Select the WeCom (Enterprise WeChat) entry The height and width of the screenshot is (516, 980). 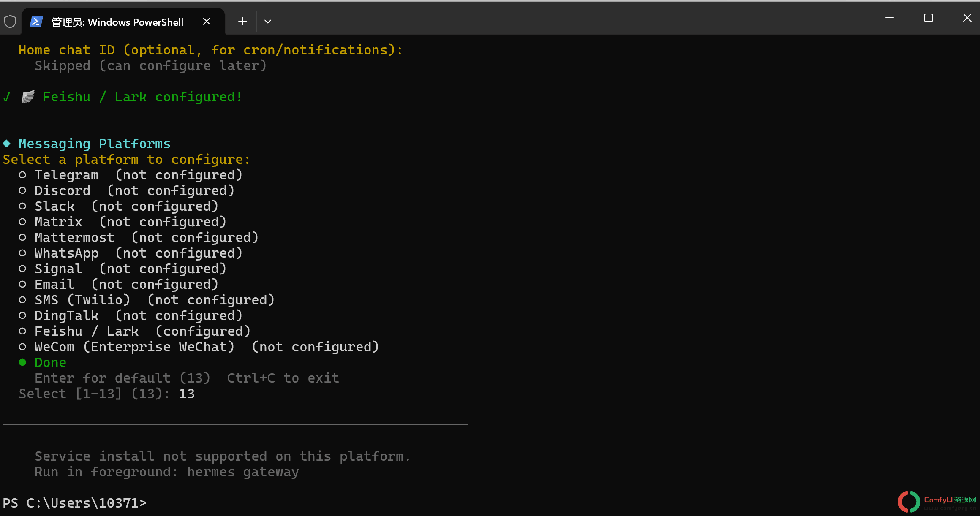click(199, 347)
